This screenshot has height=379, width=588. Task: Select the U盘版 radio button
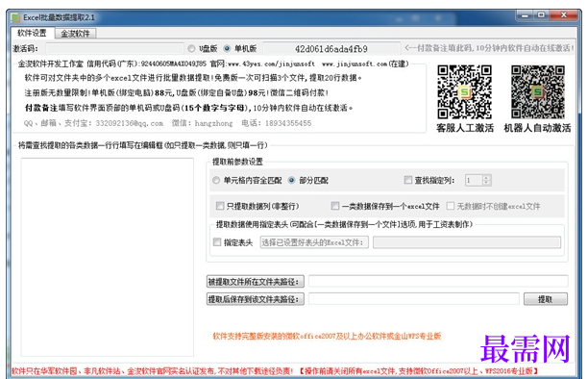[191, 48]
